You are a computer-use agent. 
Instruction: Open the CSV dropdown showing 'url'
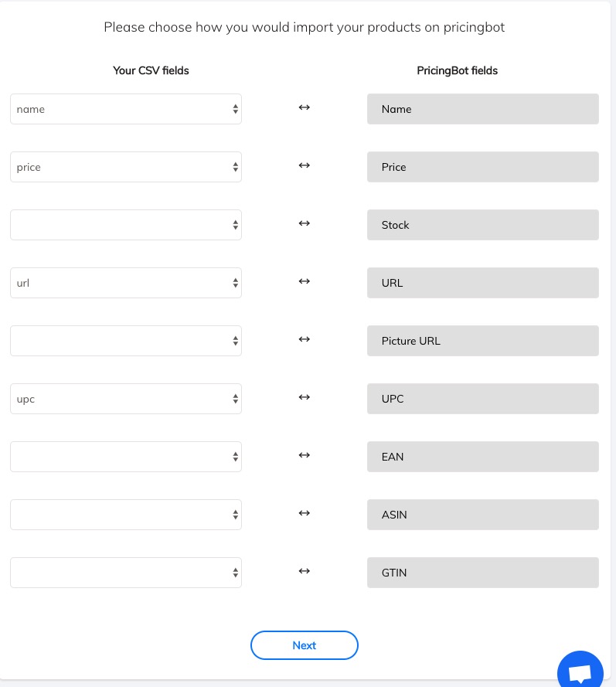pos(126,283)
